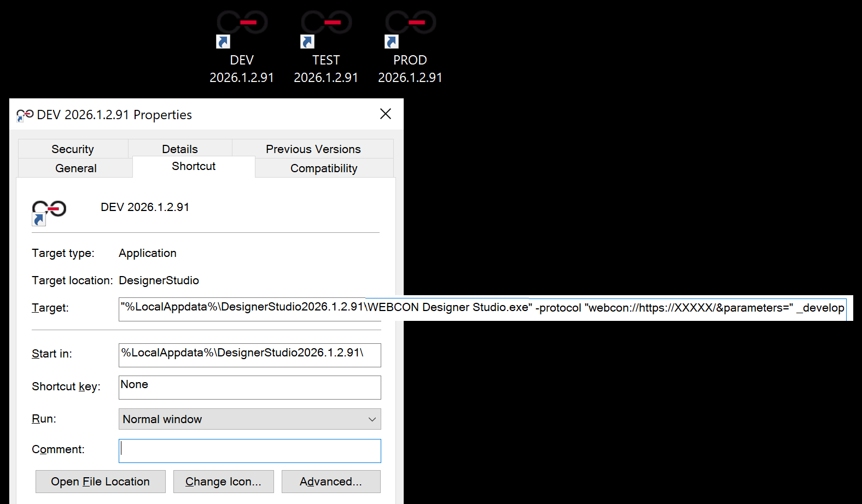Select the DEV 2026.1.2.91 desktop shortcut icon
Image resolution: width=862 pixels, height=504 pixels.
click(242, 28)
